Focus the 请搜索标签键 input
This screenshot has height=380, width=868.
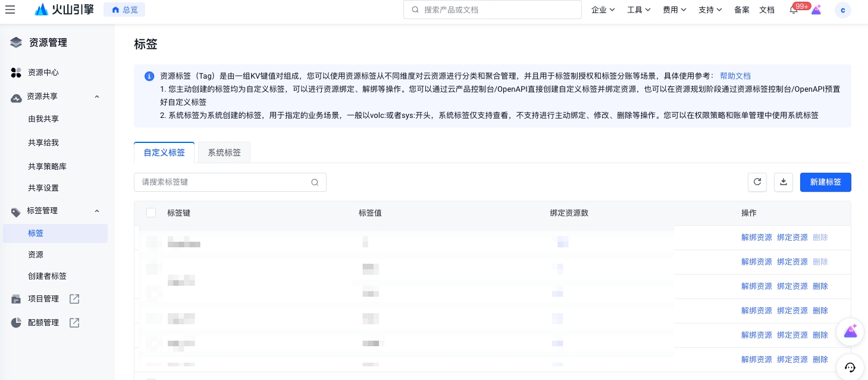pyautogui.click(x=230, y=182)
